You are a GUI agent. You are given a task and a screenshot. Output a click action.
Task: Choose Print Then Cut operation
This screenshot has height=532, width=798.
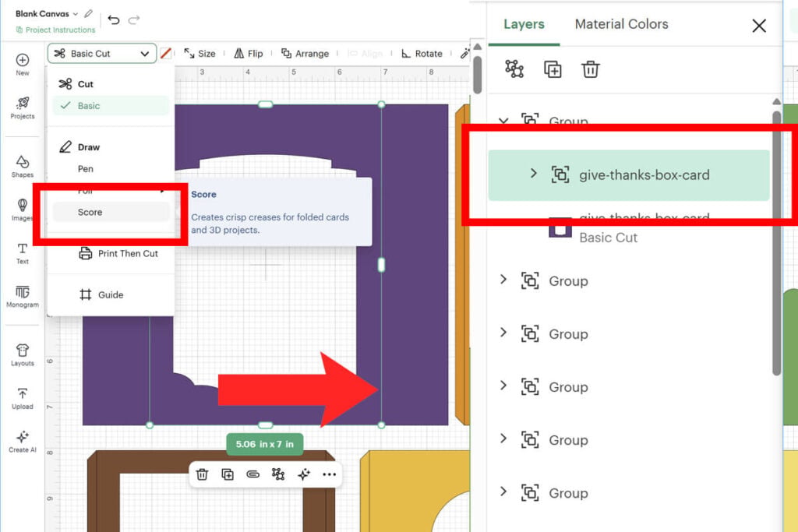pos(118,253)
